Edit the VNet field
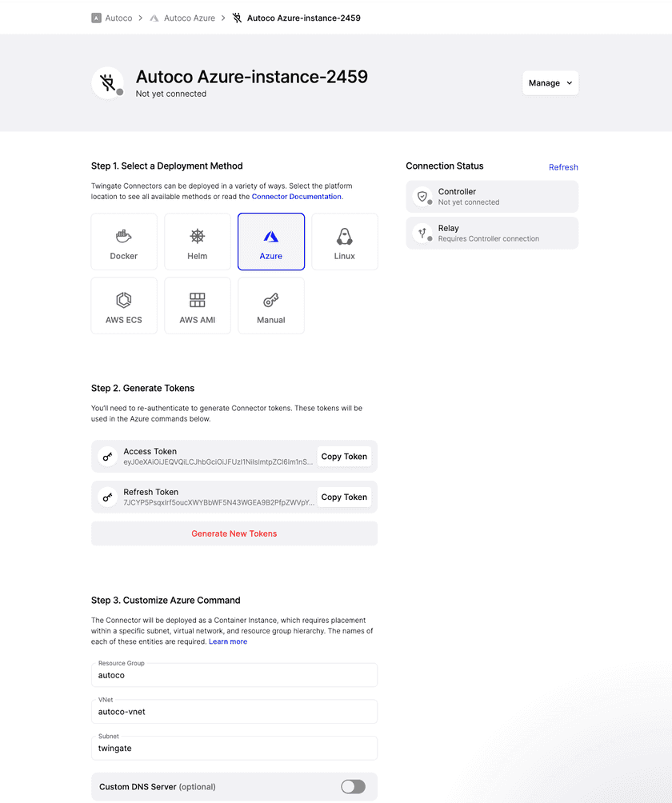This screenshot has width=672, height=803. click(x=234, y=711)
